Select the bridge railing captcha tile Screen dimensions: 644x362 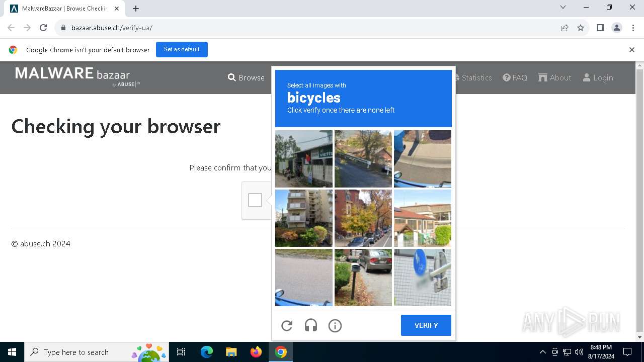point(363,159)
